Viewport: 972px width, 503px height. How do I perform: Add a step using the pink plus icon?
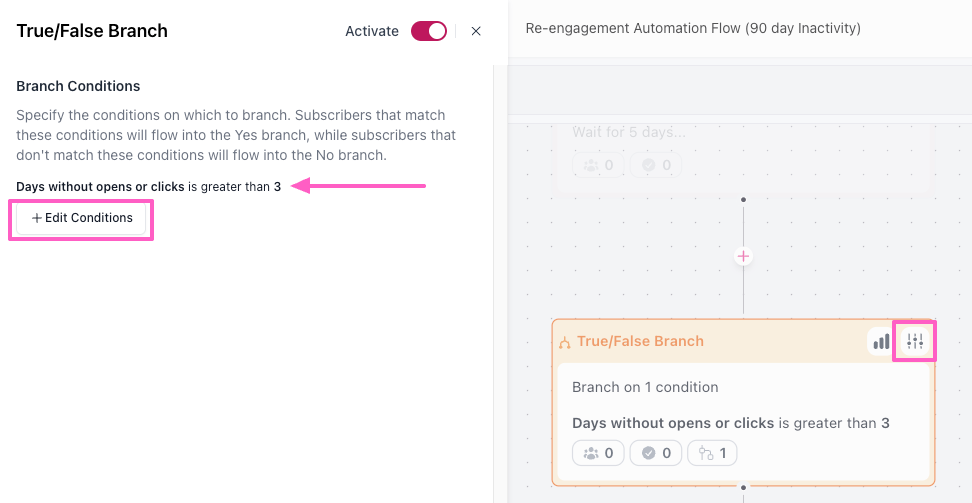[x=743, y=256]
